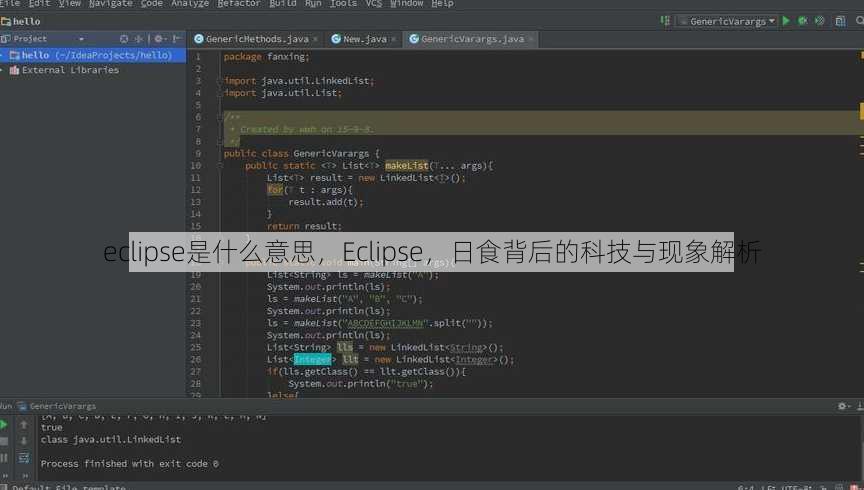Viewport: 864px width, 490px height.
Task: Toggle soft-wrap icon in the Run panel
Action: click(x=24, y=457)
